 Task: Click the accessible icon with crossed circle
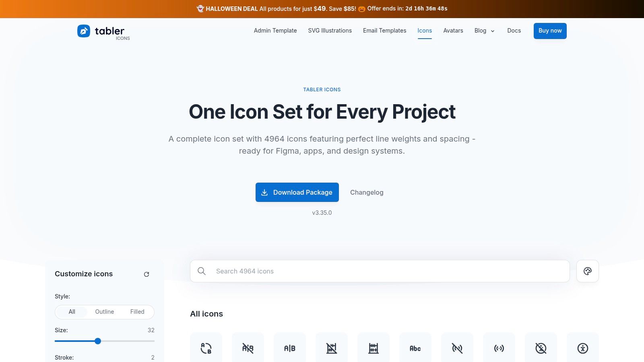[541, 348]
